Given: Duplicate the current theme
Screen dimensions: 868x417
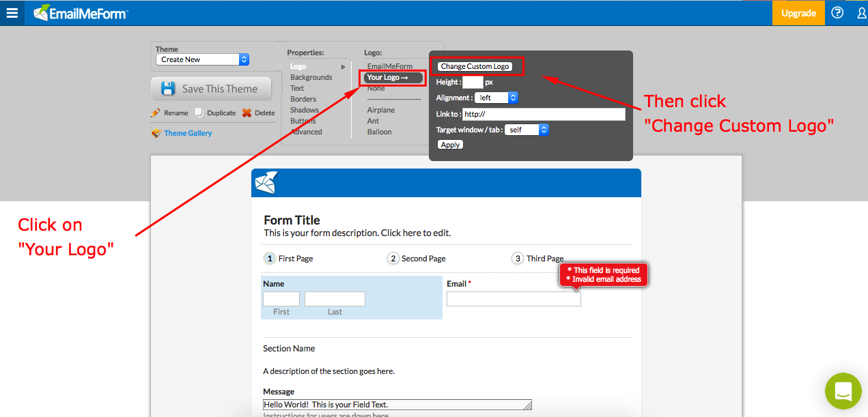Looking at the screenshot, I should click(x=221, y=113).
